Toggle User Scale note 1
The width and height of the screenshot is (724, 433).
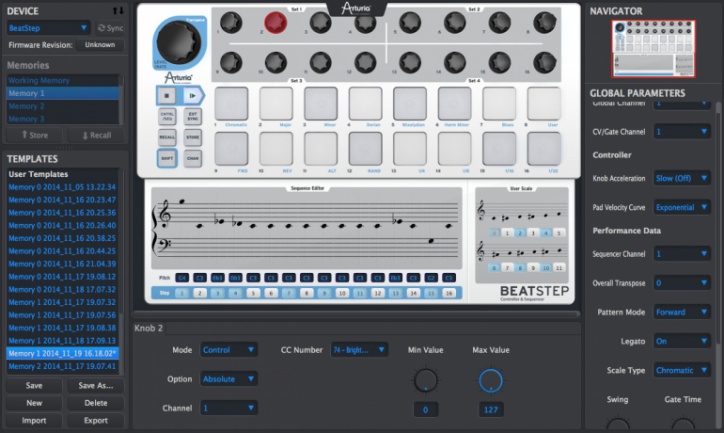pyautogui.click(x=507, y=233)
